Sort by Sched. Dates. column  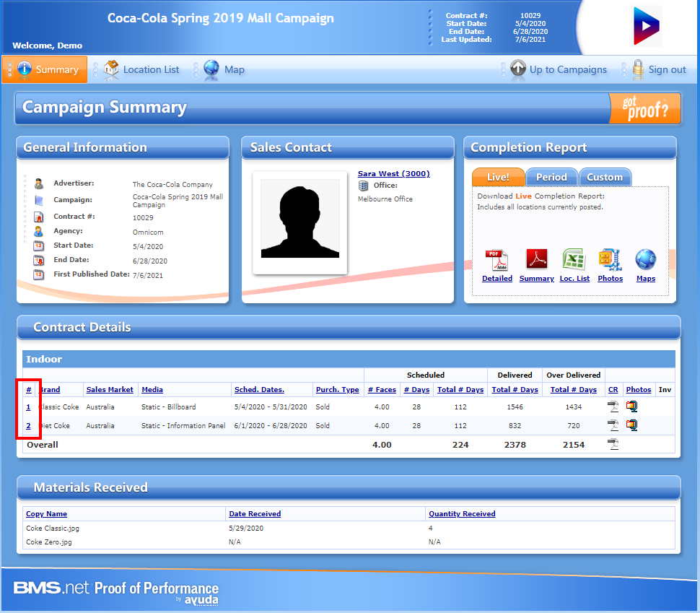coord(259,390)
